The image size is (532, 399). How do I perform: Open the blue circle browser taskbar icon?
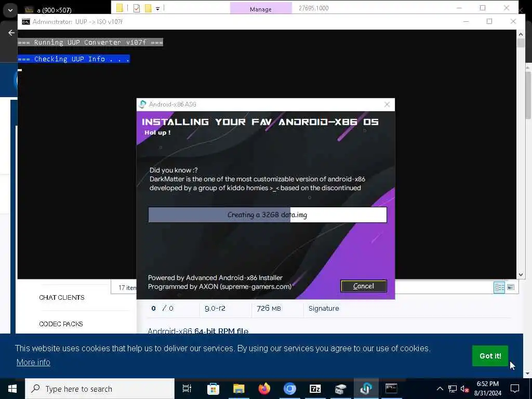pos(290,389)
